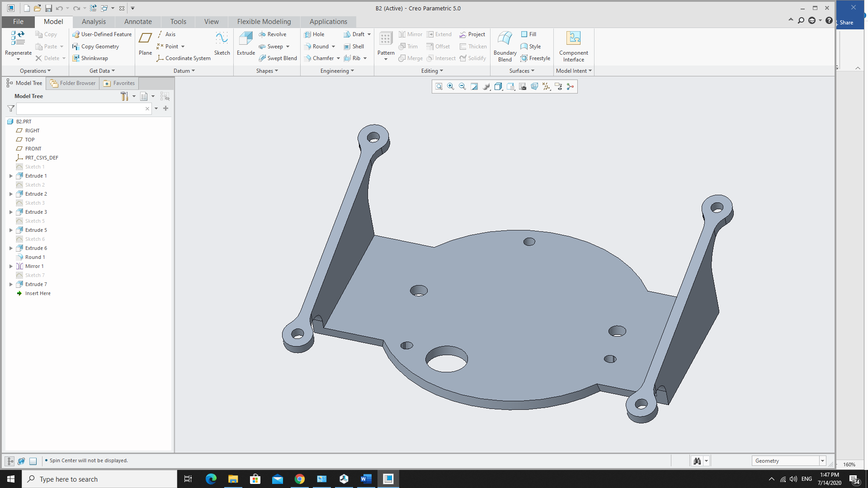Screen dimensions: 868x488
Task: Toggle Spin Center display icon
Action: click(570, 86)
